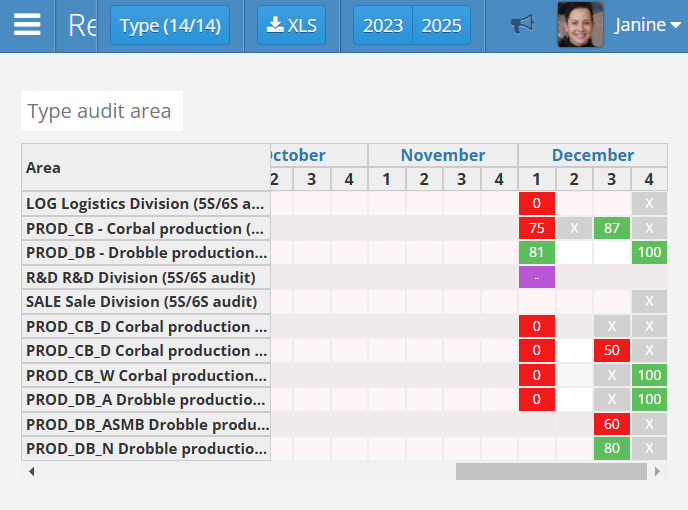688x510 pixels.
Task: Click the Type audit area search field
Action: point(101,111)
